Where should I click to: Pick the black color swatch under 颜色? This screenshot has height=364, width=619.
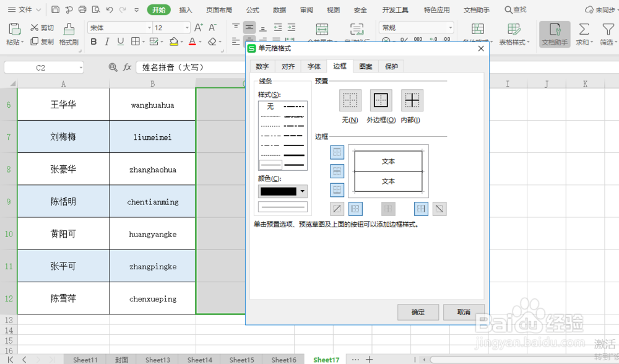pos(279,191)
